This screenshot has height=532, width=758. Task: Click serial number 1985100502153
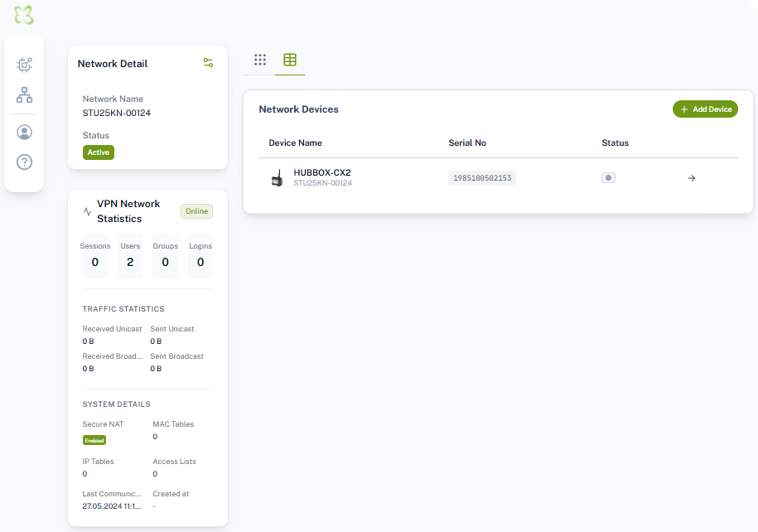482,178
